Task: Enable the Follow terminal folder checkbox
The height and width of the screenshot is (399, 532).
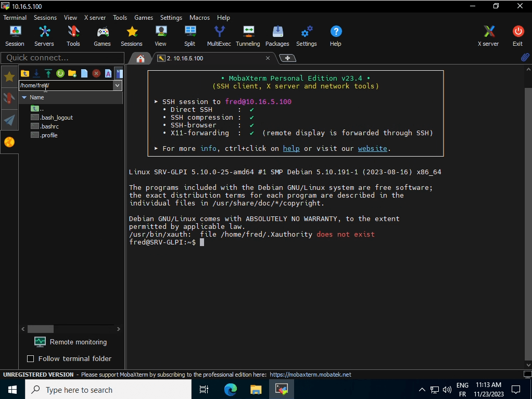Action: coord(30,358)
